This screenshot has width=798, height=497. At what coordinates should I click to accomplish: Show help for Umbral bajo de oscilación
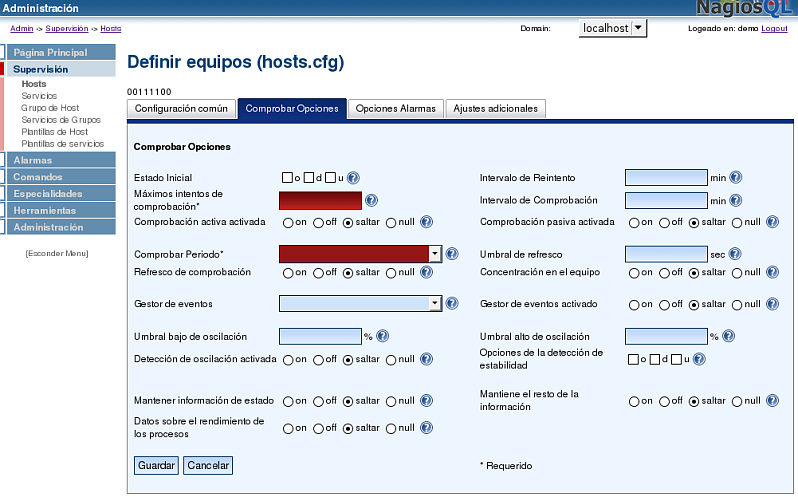pyautogui.click(x=382, y=336)
